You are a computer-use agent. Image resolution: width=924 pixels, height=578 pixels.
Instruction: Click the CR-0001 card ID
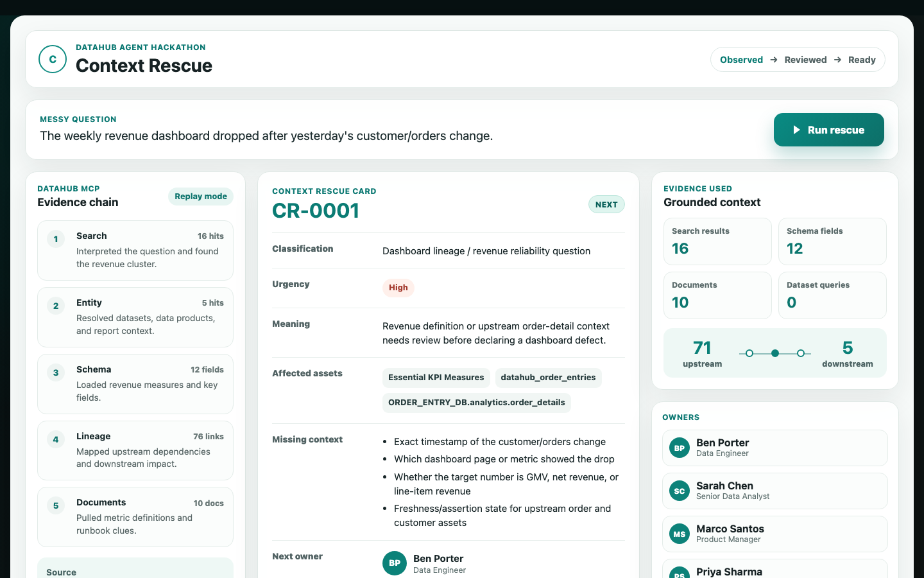[x=316, y=211]
